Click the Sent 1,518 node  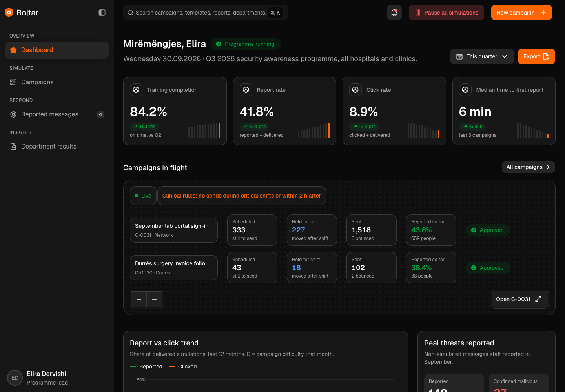pos(372,230)
